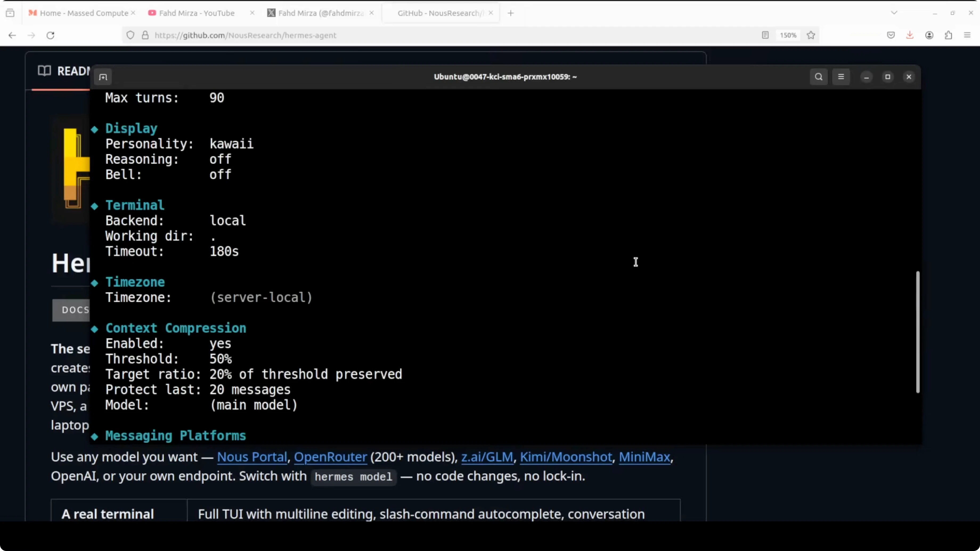Expand the list all tabs chevron

pos(894,13)
